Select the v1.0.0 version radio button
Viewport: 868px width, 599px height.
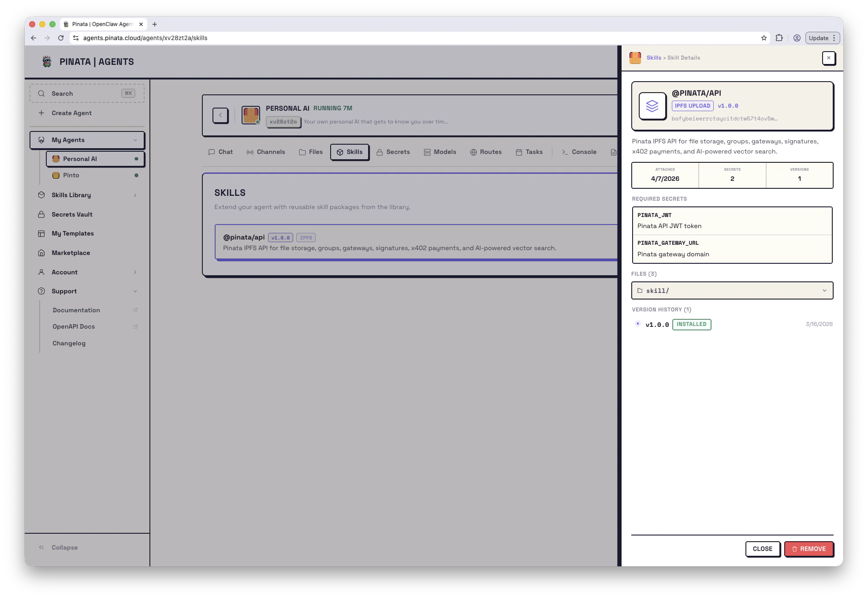637,324
